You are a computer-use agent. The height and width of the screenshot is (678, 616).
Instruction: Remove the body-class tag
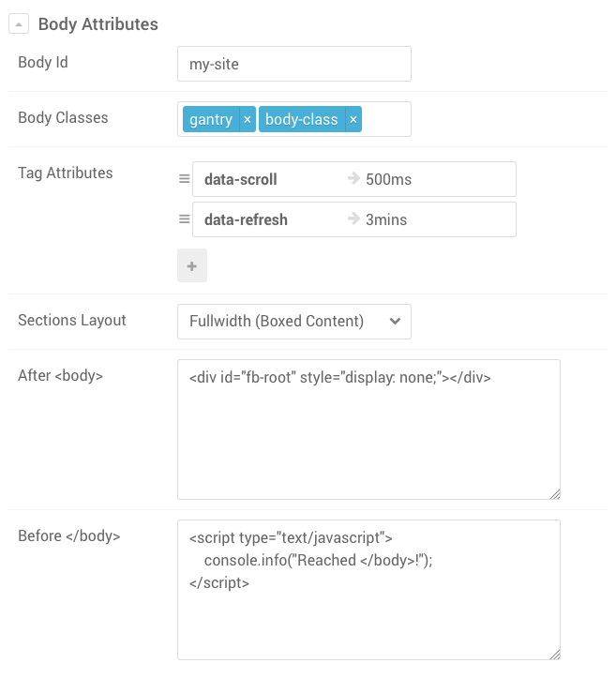click(x=353, y=120)
